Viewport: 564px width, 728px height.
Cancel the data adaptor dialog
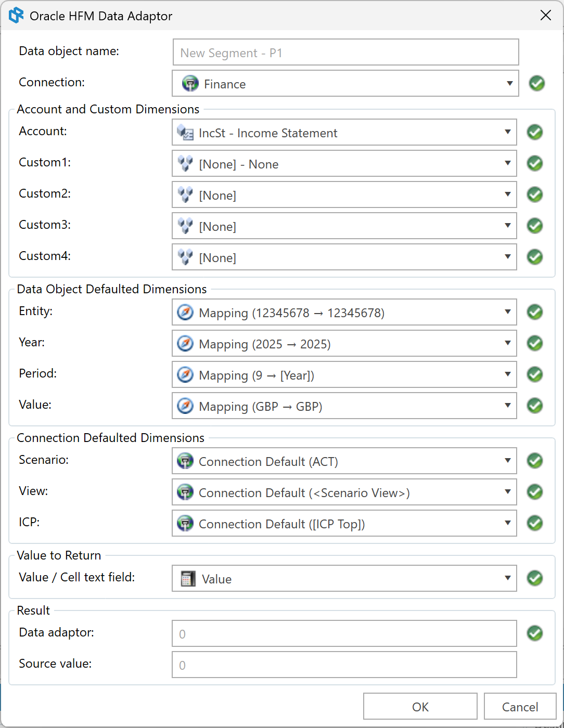[520, 707]
